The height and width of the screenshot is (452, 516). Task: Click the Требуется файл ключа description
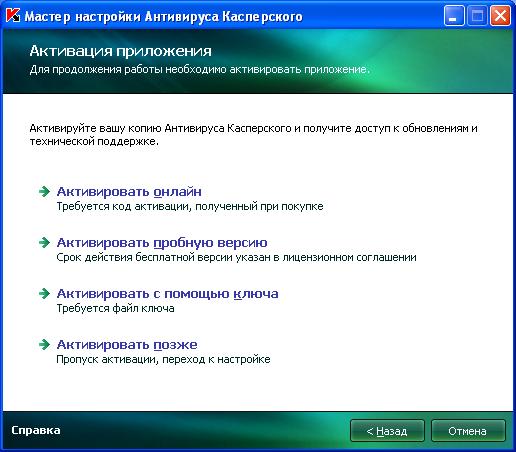tap(115, 309)
